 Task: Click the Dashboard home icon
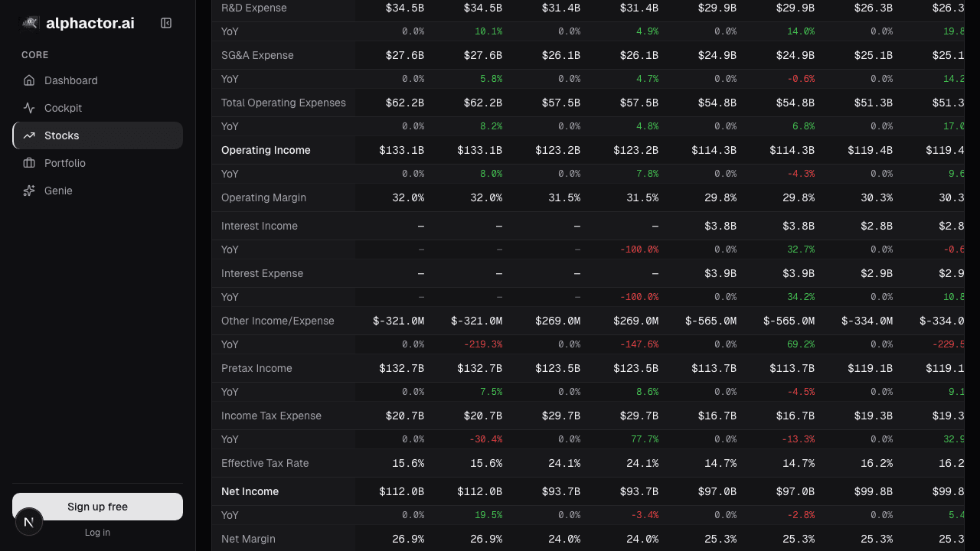(29, 80)
